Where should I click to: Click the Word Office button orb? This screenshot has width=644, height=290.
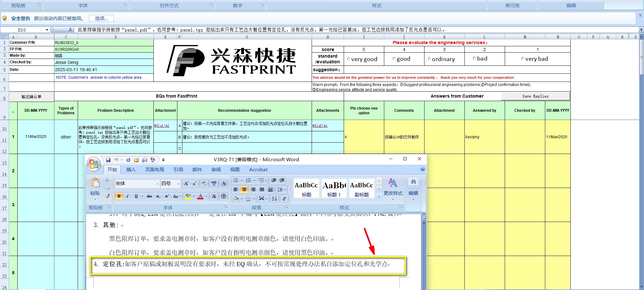[x=94, y=164]
